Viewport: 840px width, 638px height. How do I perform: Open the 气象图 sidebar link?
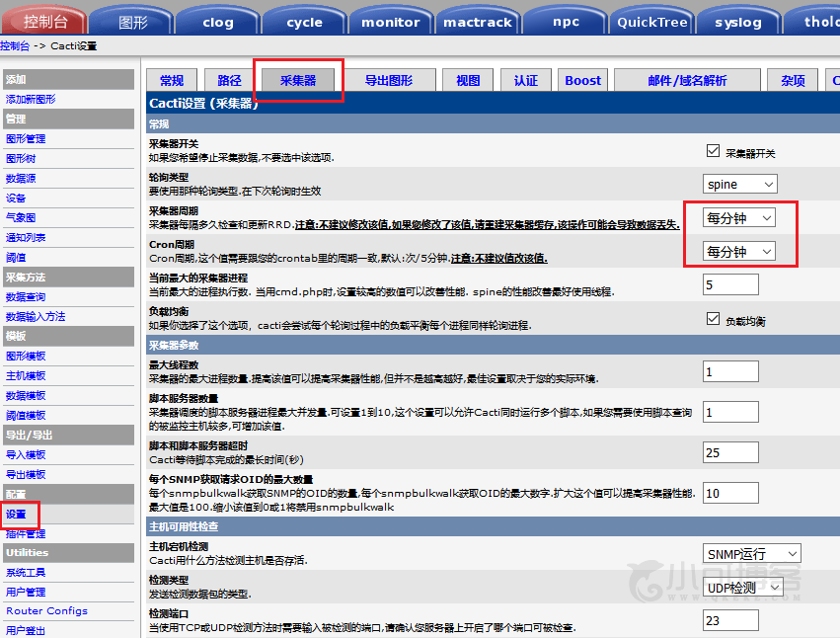(x=21, y=217)
